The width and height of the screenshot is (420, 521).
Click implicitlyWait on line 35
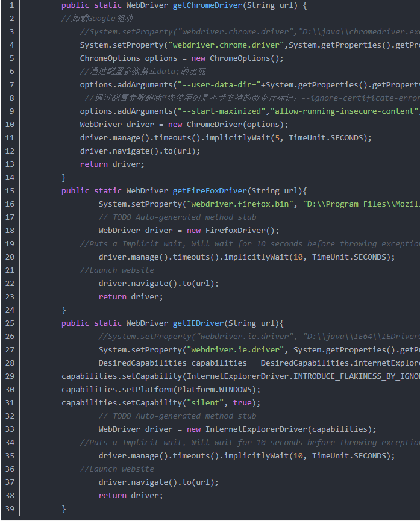click(x=256, y=455)
